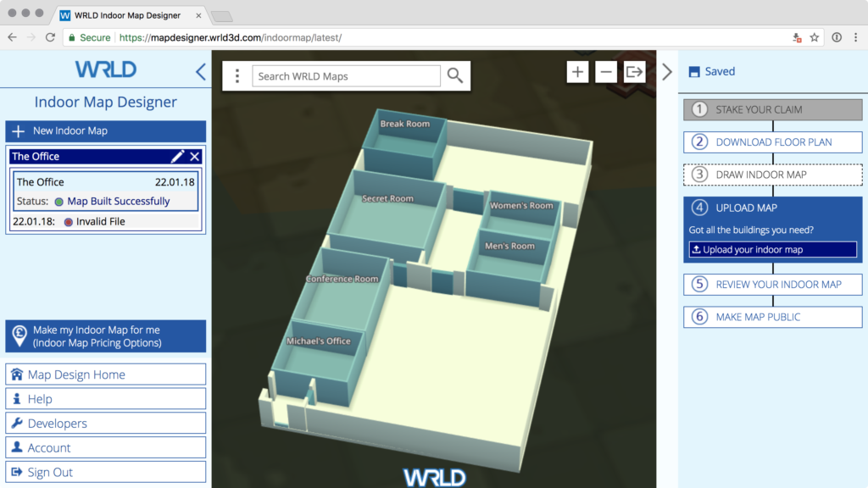Click the plus icon on New Indoor Map
Screen dimensions: 868x488
coord(19,131)
